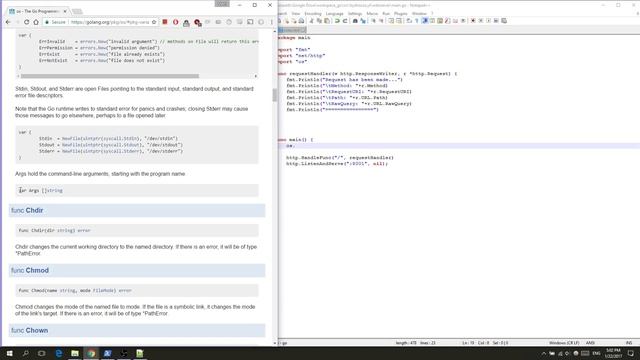Screen dimensions: 640x360
Task: Close the Go Programming Language Chrome tab
Action: coord(65,11)
